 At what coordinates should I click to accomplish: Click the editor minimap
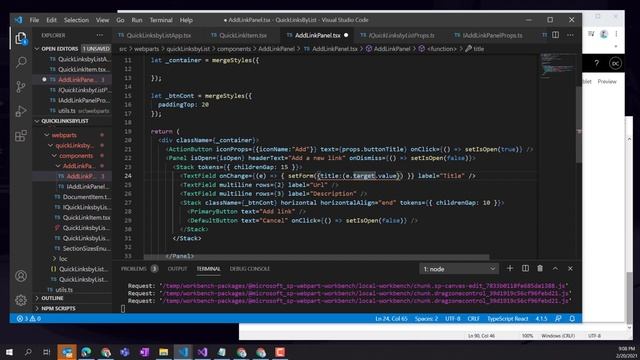tap(558, 65)
